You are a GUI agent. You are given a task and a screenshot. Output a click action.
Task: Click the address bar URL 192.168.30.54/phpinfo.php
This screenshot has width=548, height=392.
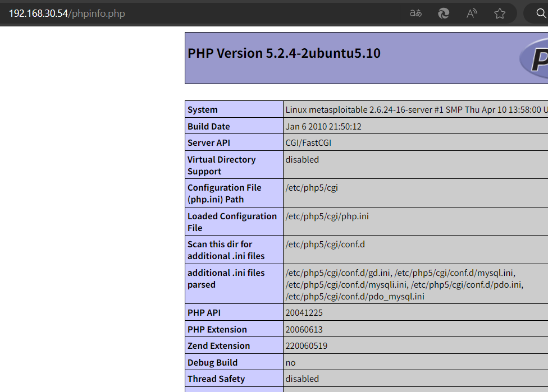click(67, 13)
